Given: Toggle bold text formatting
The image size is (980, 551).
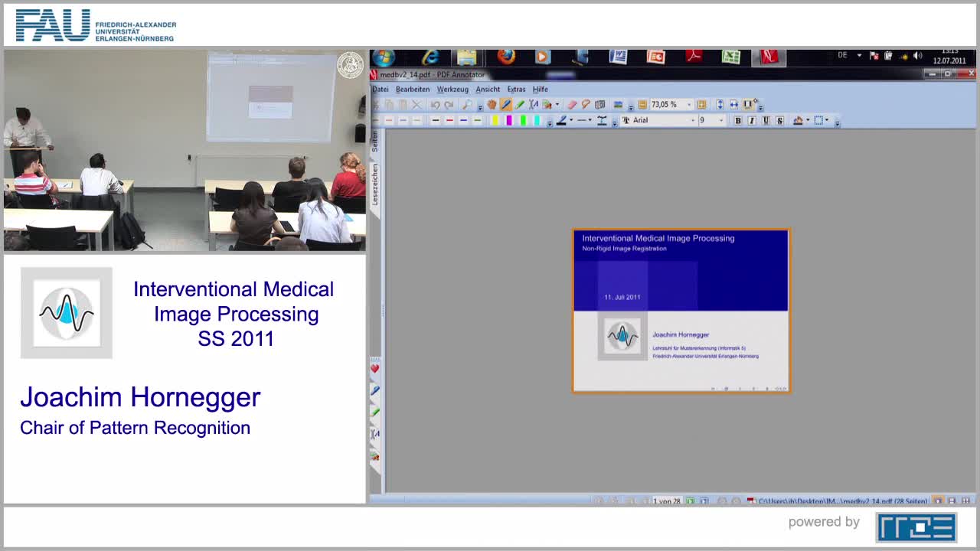Looking at the screenshot, I should (x=737, y=120).
